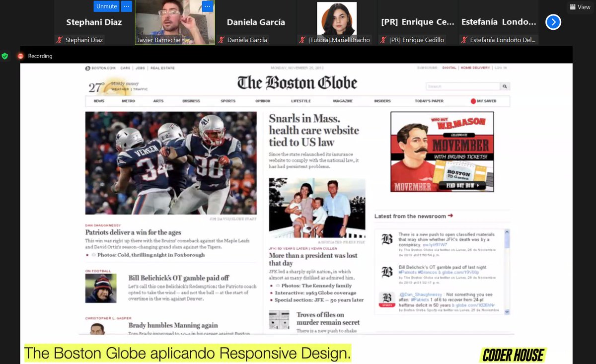Click the Log In link
The height and width of the screenshot is (364, 596).
[x=501, y=68]
